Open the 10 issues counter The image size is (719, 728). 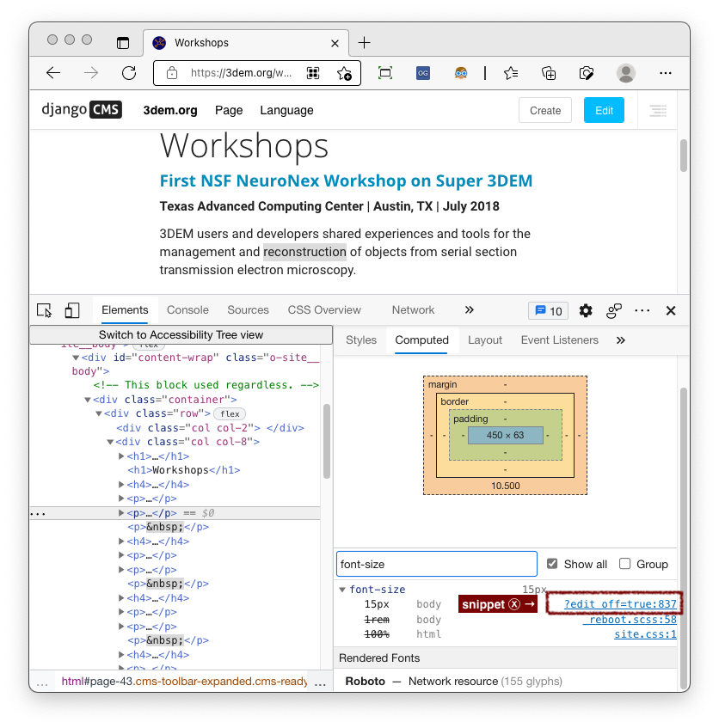[x=548, y=310]
